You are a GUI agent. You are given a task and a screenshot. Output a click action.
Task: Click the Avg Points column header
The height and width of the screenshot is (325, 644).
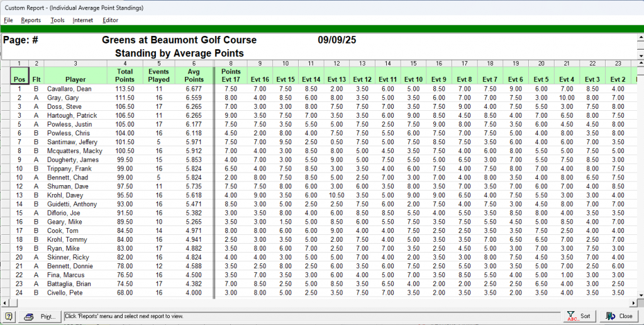[194, 76]
